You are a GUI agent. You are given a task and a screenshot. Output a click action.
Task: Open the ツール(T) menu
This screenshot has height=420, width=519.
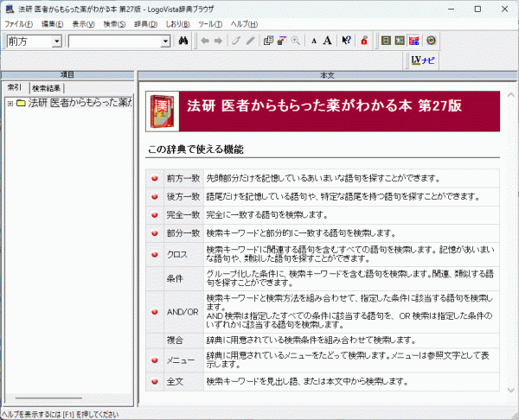[x=210, y=24]
